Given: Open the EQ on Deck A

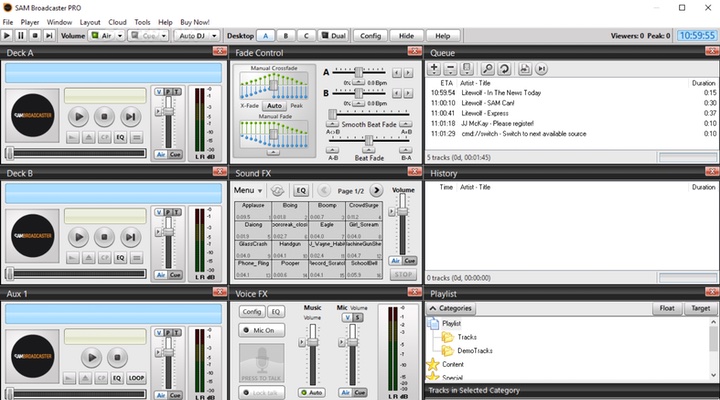Looking at the screenshot, I should pos(120,137).
